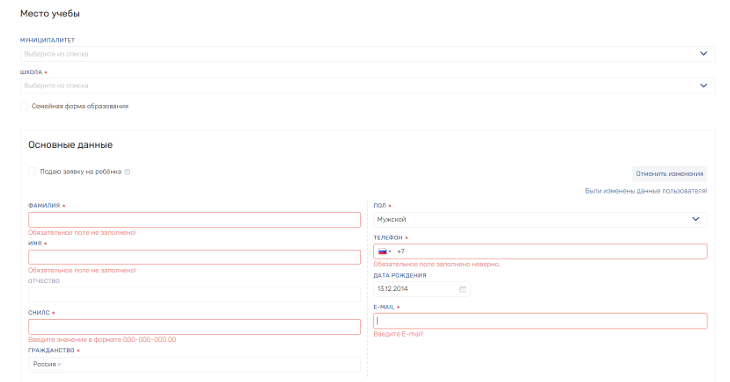The image size is (730, 382).
Task: Remove the Россия tag in Гражданство
Action: (59, 364)
